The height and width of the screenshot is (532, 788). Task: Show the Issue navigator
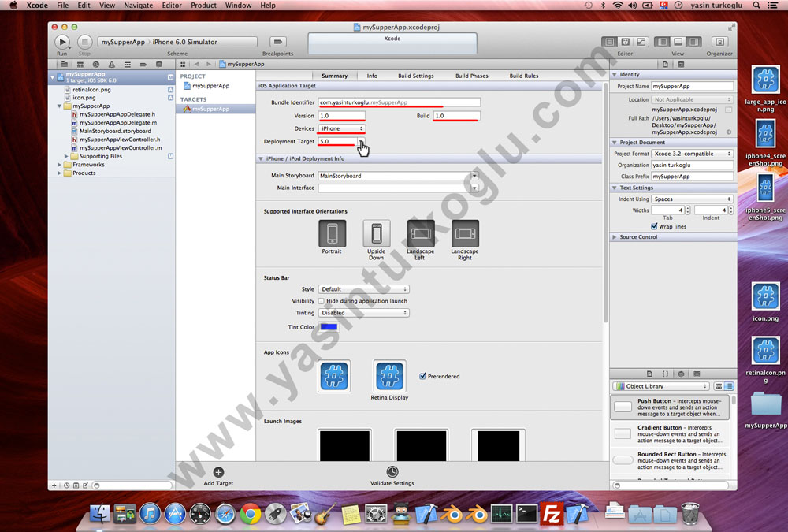click(x=112, y=65)
